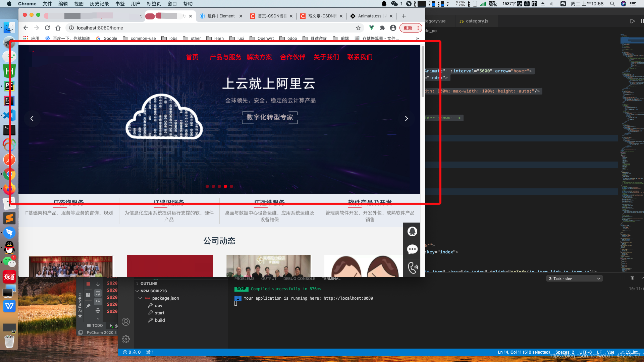
Task: Open bookmarks folder common-use
Action: (139, 38)
